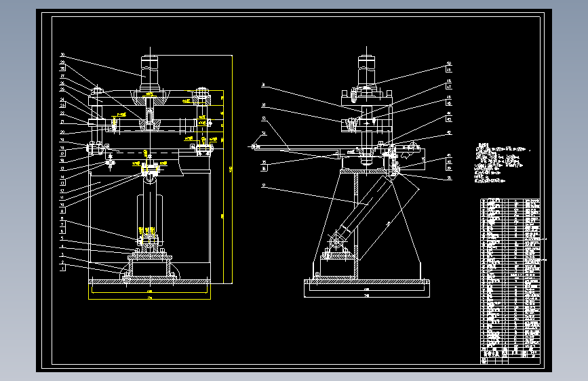The image size is (588, 381).
Task: Pick the yellow base width dimension of left view
Action: [150, 299]
